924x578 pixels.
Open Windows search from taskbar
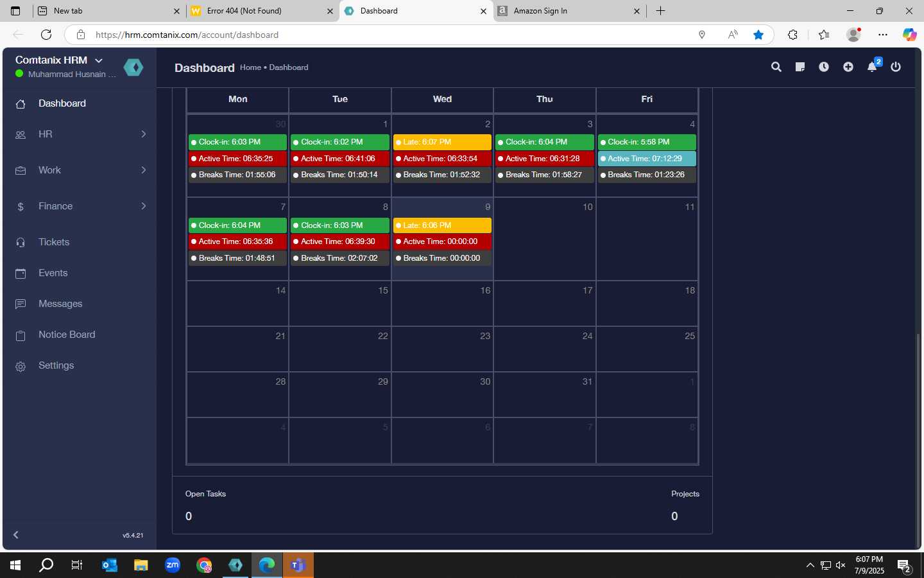click(46, 565)
